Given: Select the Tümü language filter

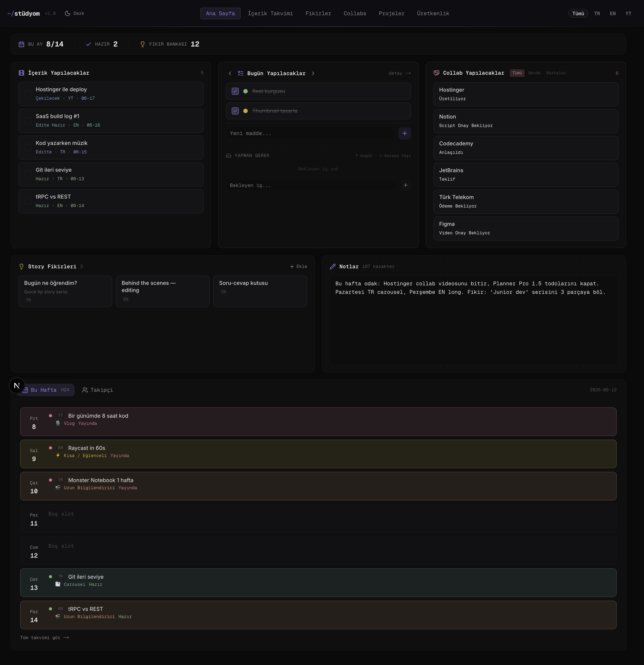Looking at the screenshot, I should [x=578, y=14].
